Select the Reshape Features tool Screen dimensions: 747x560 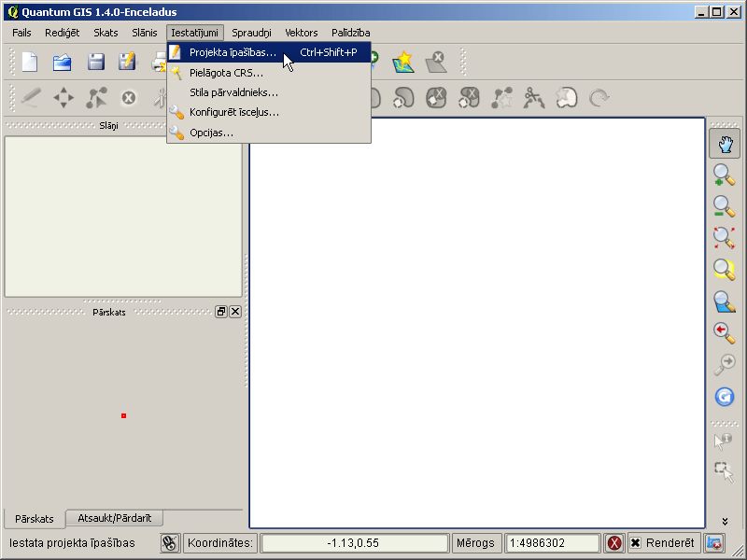coord(501,98)
